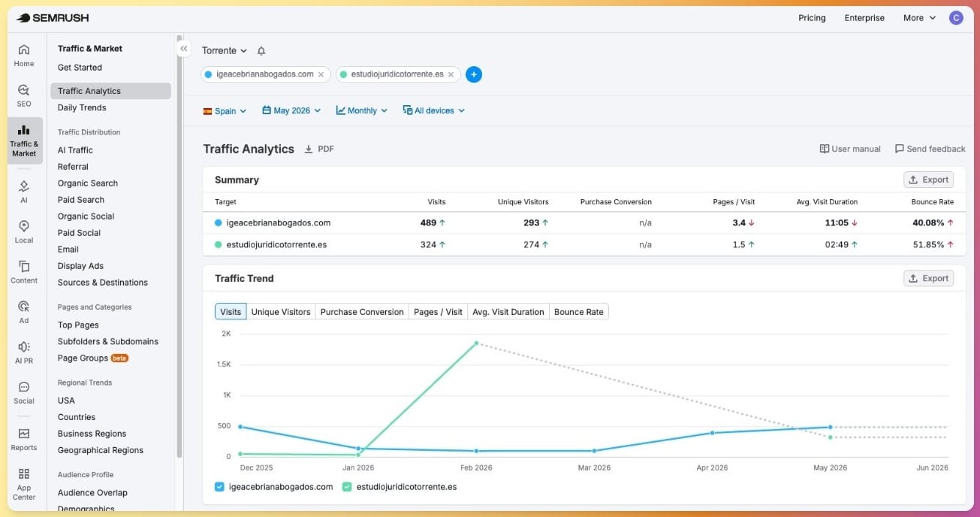Select the Pages / Visit chart tab
Screen dimensions: 980x517
(438, 312)
